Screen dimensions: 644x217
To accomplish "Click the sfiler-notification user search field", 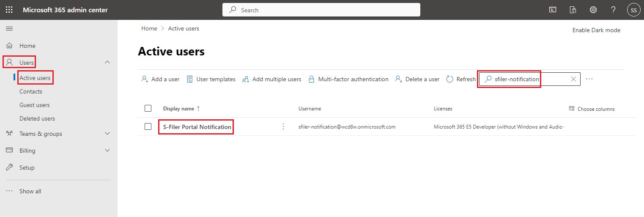I will (529, 79).
